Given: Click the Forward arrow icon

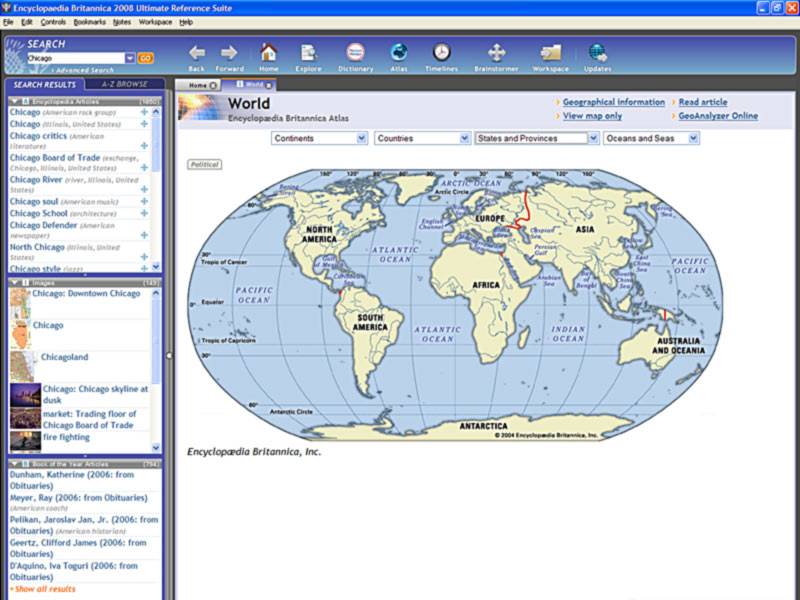Looking at the screenshot, I should [x=229, y=53].
